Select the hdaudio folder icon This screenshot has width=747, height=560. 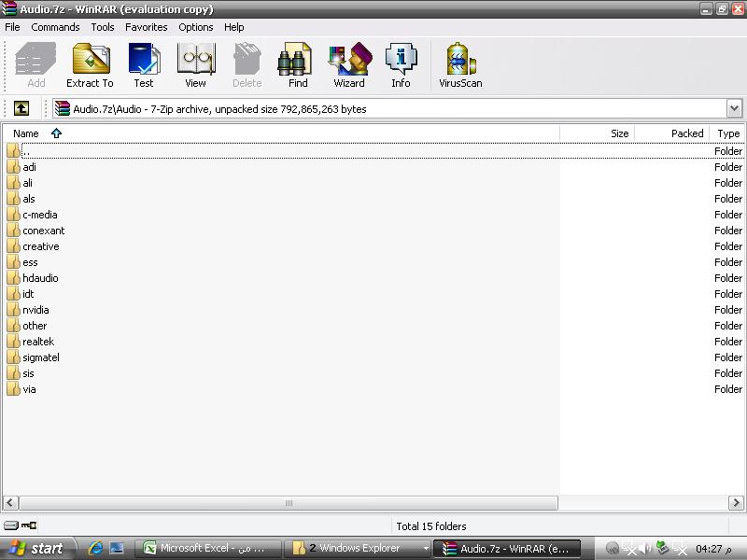[14, 277]
